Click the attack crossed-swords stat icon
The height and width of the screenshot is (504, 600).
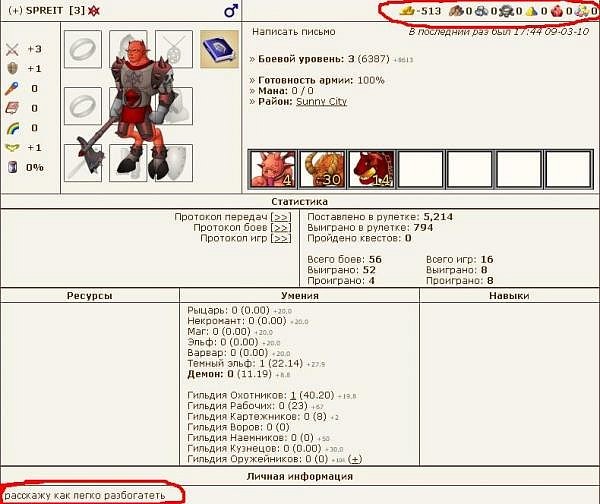click(12, 49)
